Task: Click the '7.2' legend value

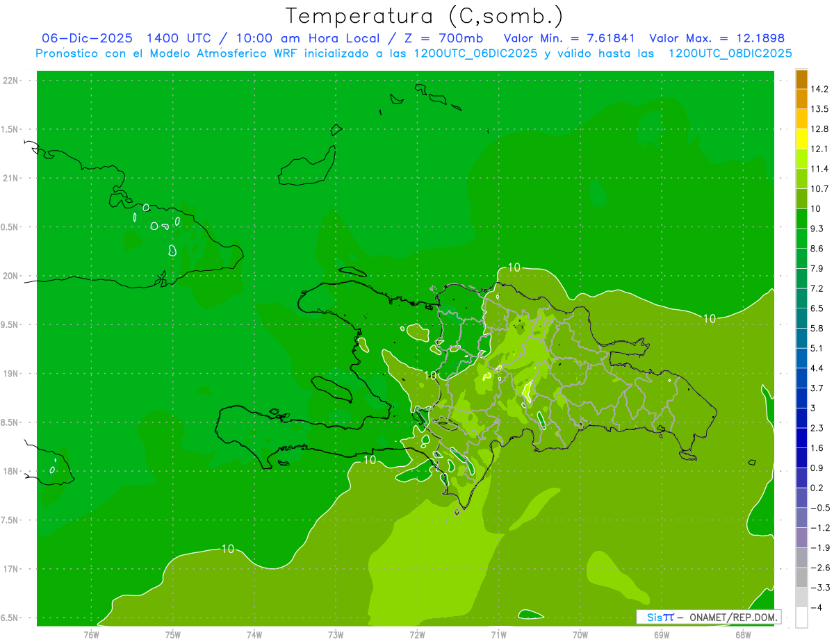Action: (817, 288)
